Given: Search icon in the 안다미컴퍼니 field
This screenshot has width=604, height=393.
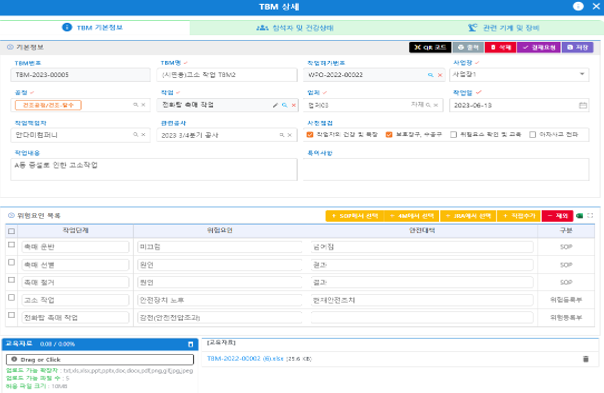Looking at the screenshot, I should 136,134.
